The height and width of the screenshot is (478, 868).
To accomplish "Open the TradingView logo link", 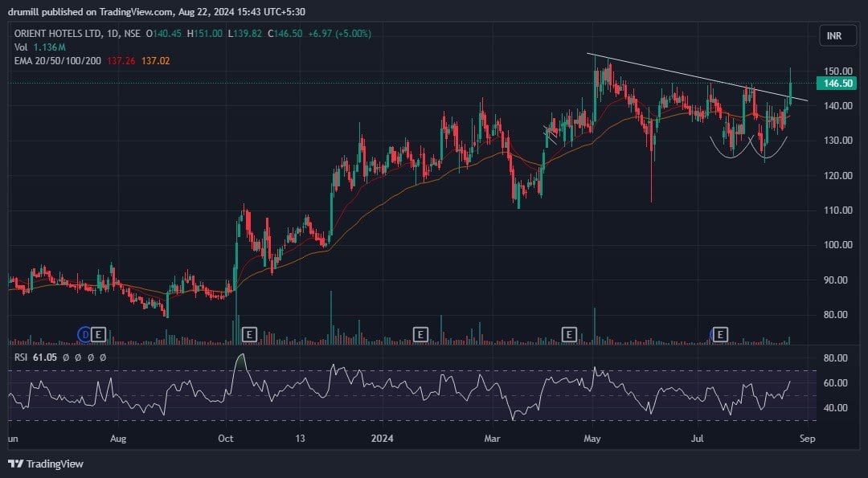I will pyautogui.click(x=46, y=464).
